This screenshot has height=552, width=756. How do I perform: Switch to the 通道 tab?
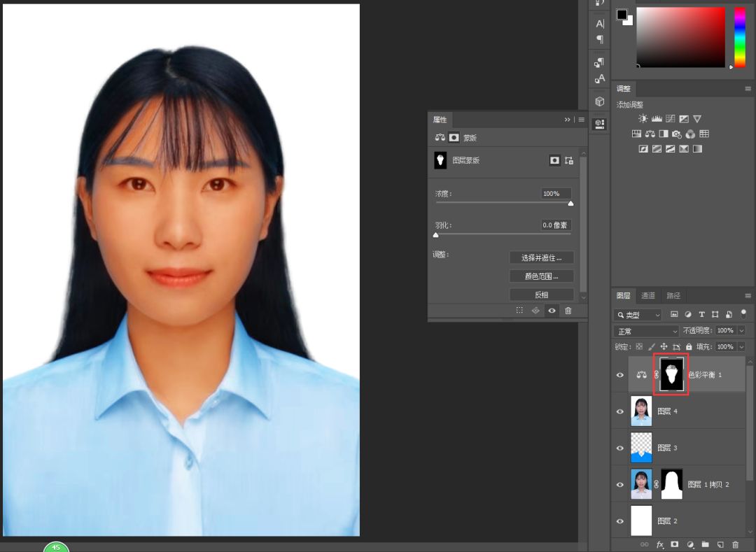pos(648,296)
